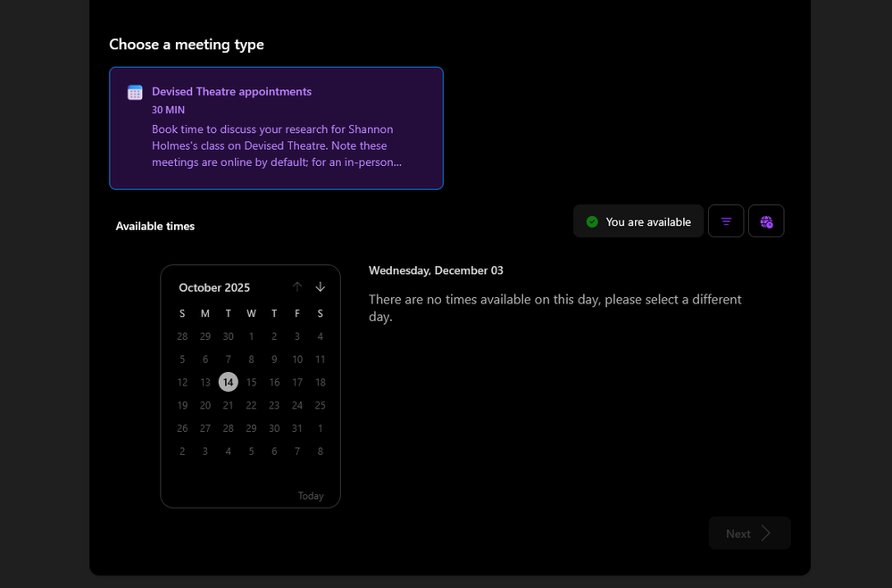Click the chevron arrow on the Next button
The width and height of the screenshot is (892, 588).
point(766,534)
